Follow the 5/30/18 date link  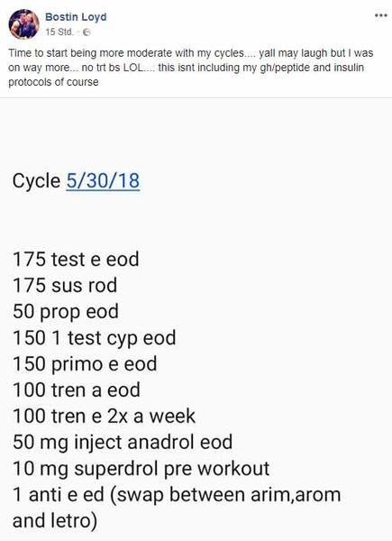[x=103, y=180]
